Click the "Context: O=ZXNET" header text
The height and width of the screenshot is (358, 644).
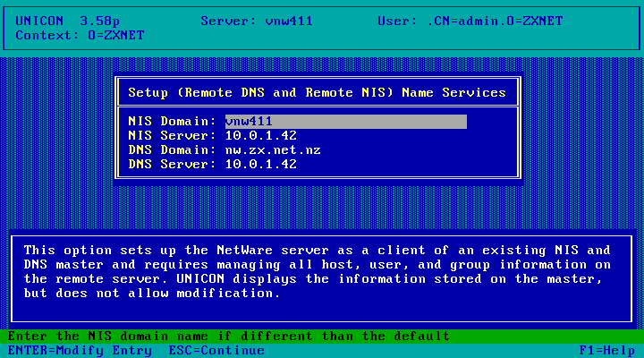[80, 35]
